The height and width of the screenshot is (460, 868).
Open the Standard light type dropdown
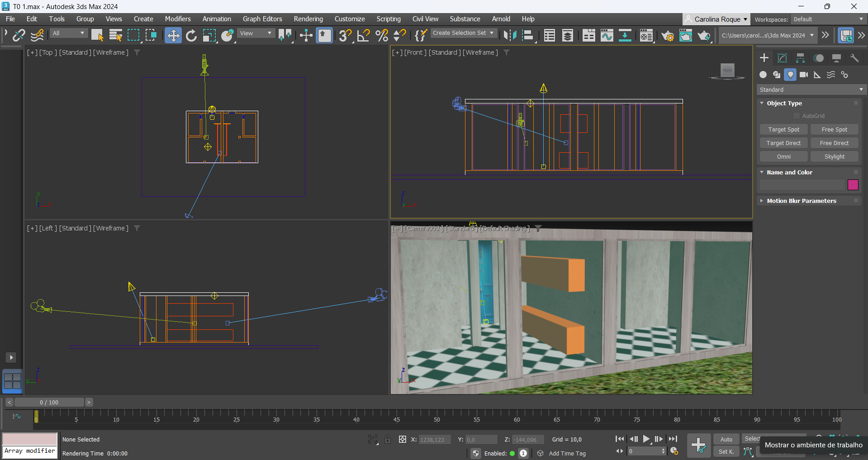pyautogui.click(x=811, y=89)
